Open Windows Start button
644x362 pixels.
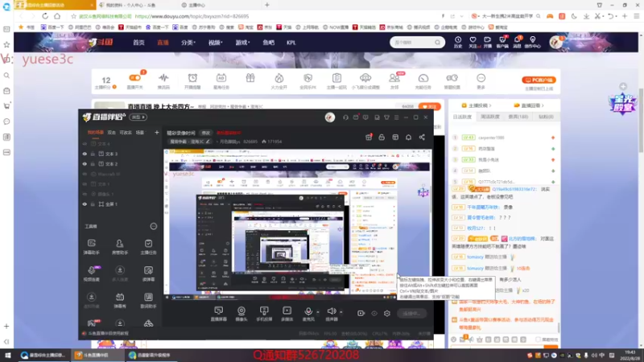click(x=7, y=356)
